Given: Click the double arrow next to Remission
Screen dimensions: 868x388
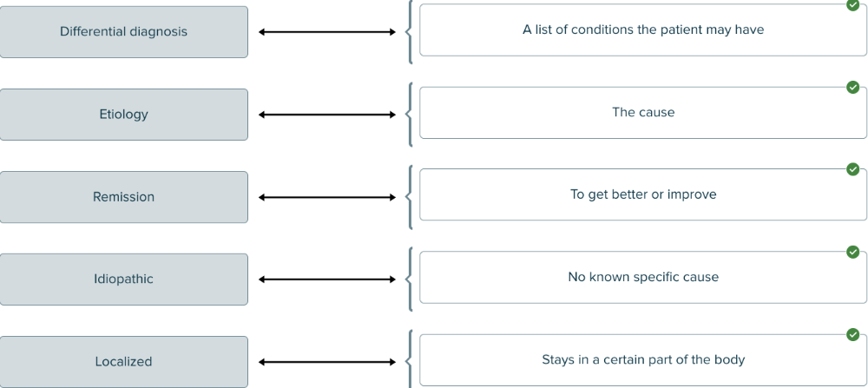Looking at the screenshot, I should [327, 197].
